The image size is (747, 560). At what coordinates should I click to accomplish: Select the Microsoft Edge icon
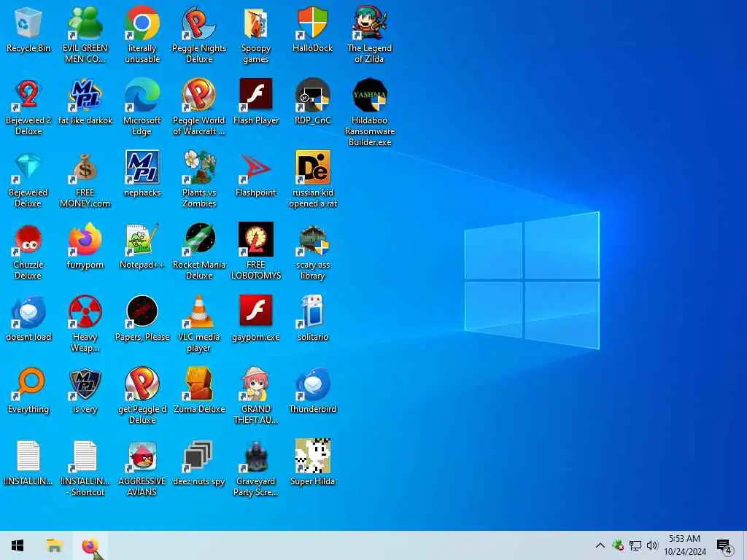(142, 107)
